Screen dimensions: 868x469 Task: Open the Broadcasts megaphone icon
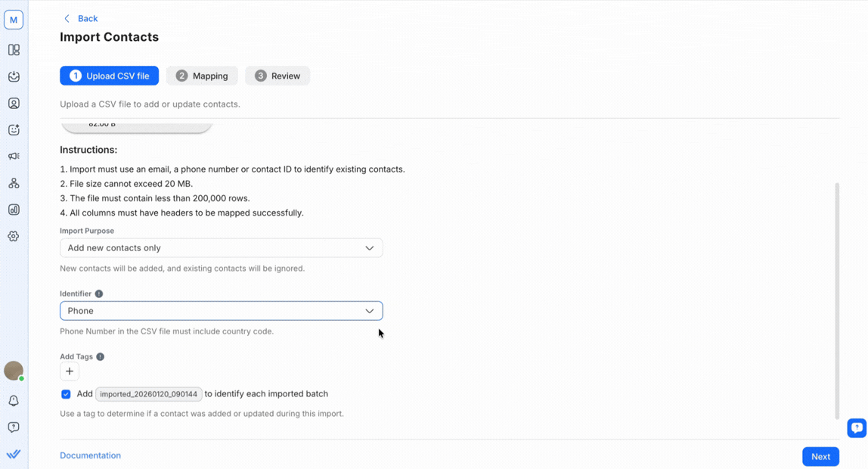click(x=14, y=157)
